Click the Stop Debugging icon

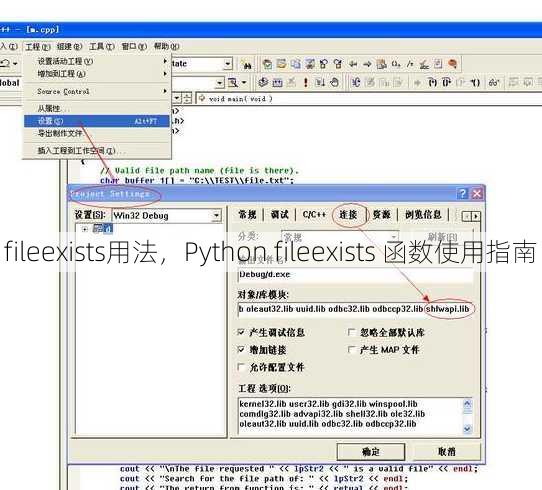point(370,82)
